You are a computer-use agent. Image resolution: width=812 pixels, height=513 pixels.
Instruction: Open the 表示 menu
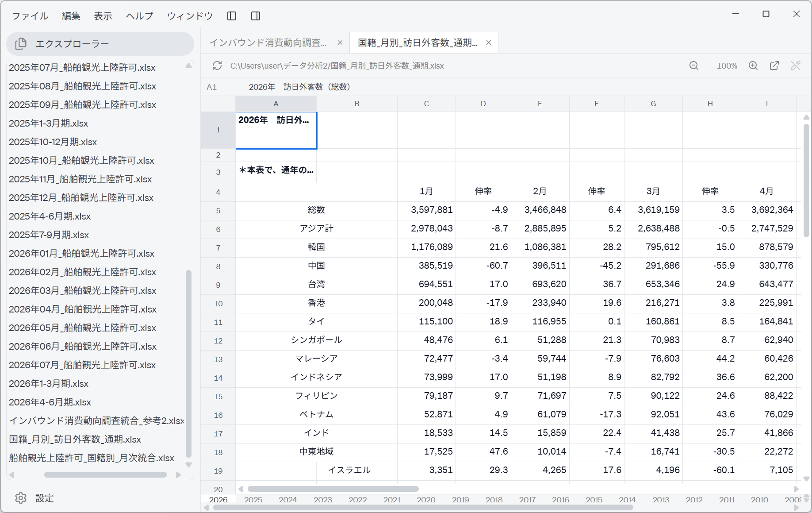103,16
